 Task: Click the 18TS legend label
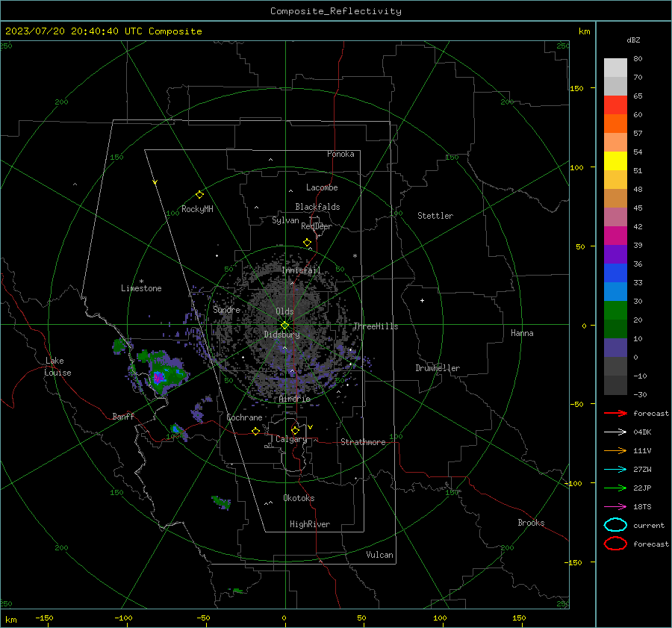642,507
